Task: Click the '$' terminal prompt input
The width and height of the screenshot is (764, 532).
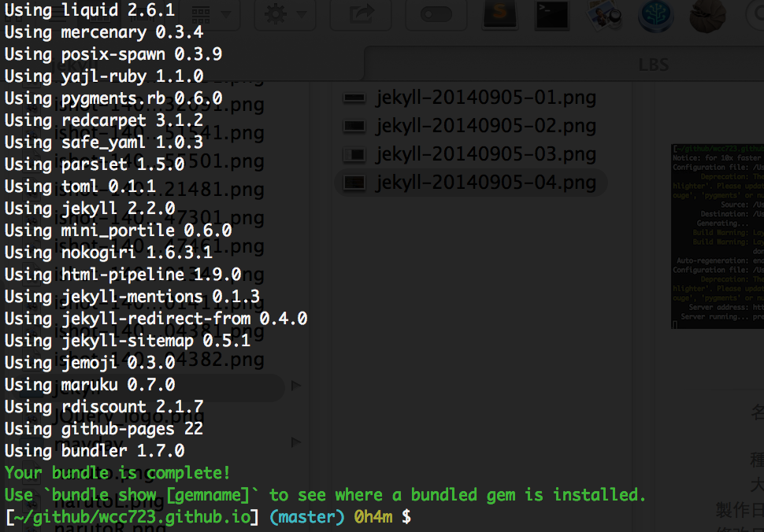Action: (406, 517)
